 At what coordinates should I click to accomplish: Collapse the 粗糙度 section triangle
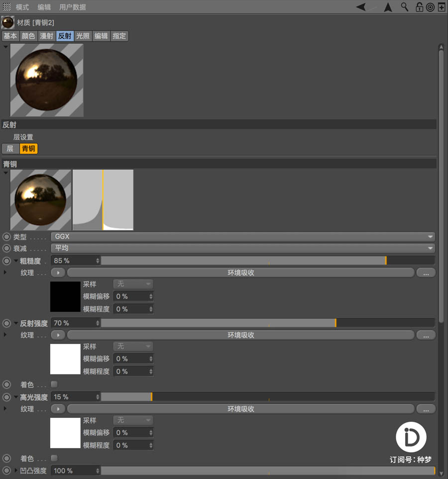[x=15, y=260]
